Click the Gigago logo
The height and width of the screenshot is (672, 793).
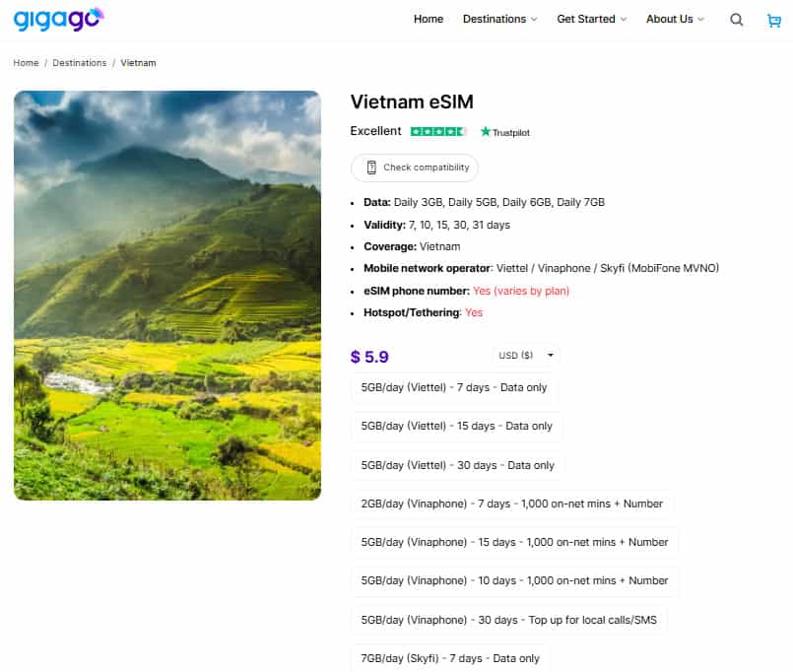[x=58, y=19]
